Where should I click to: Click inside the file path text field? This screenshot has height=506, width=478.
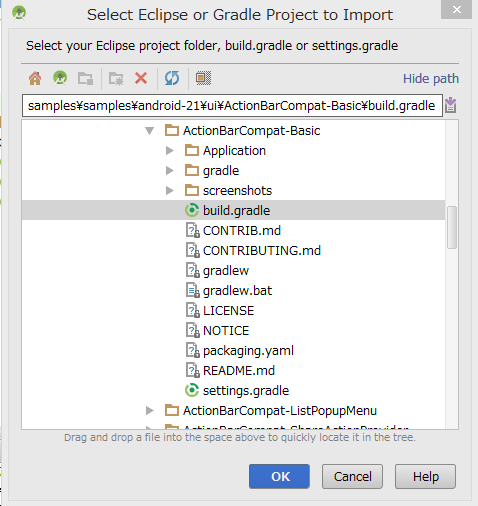tap(232, 106)
